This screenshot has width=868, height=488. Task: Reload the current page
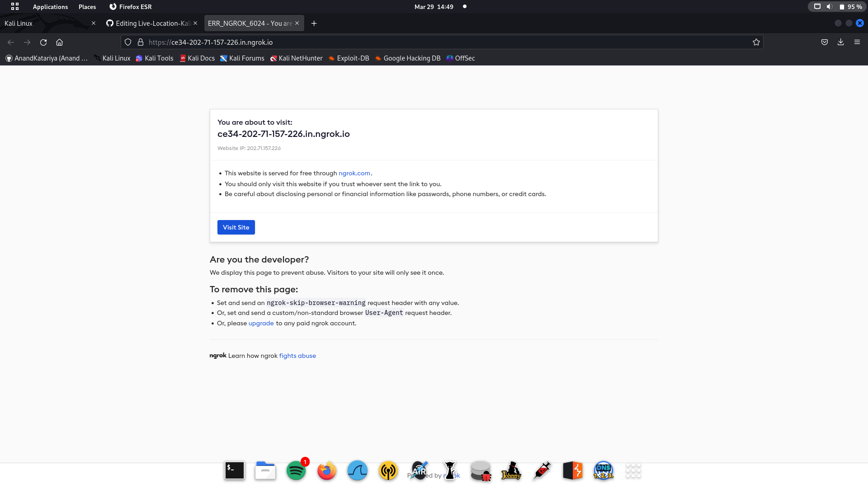click(43, 42)
